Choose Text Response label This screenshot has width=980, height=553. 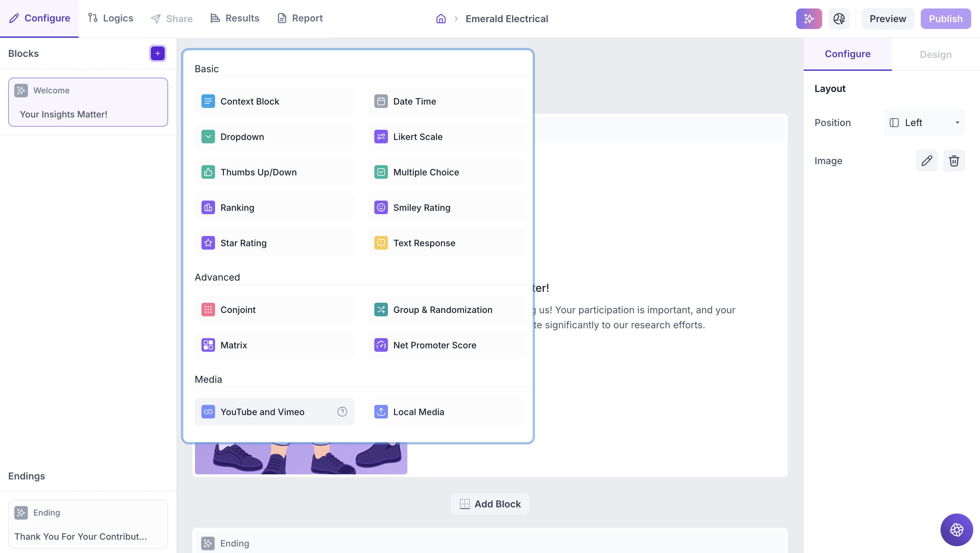(x=424, y=243)
